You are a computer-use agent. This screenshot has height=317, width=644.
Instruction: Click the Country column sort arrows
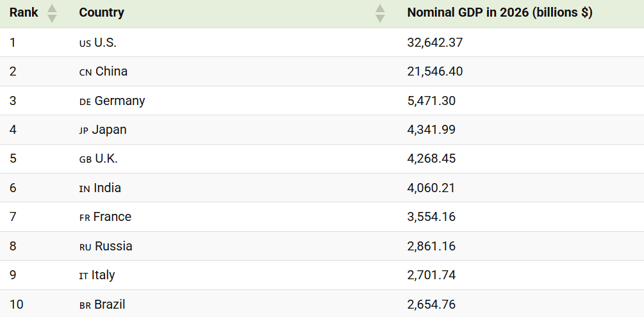pos(381,13)
